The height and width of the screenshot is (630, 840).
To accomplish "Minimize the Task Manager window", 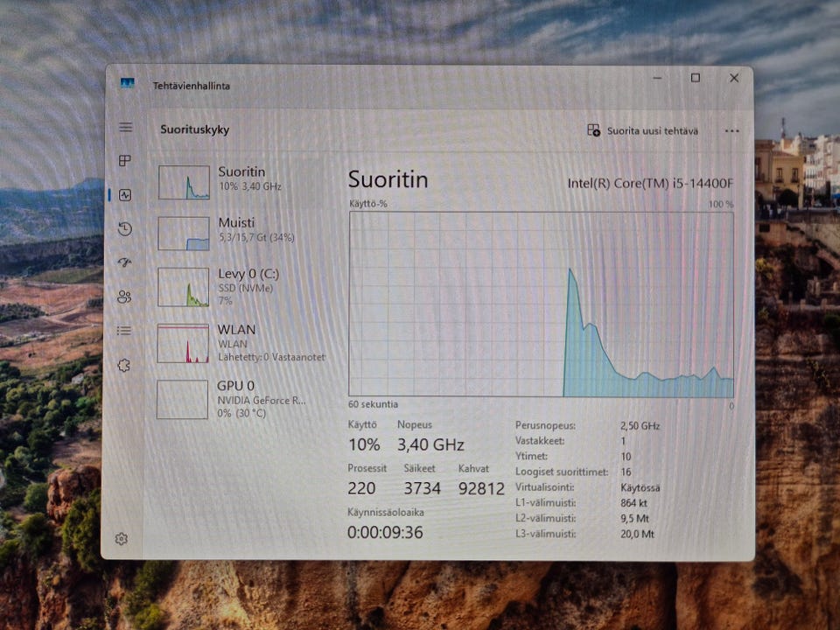I will (x=657, y=78).
